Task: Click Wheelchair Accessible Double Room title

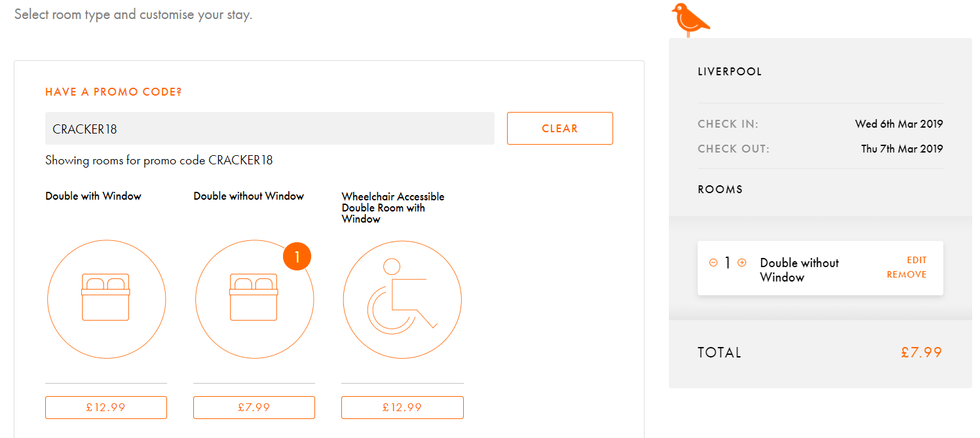Action: click(393, 208)
